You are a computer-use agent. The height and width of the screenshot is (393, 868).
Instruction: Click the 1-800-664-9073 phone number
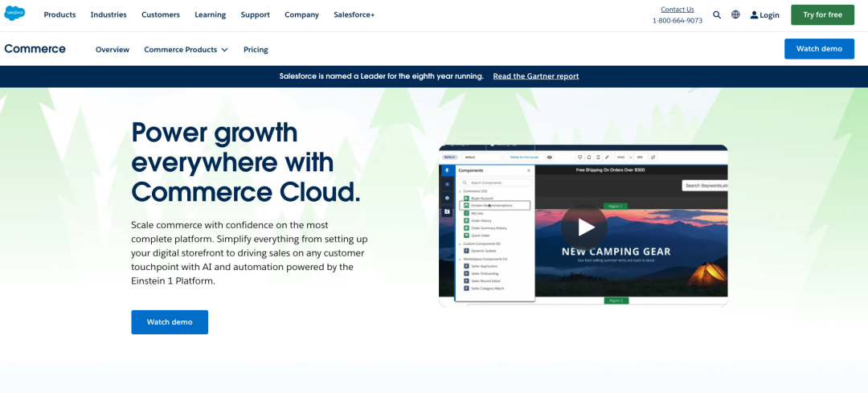point(678,20)
